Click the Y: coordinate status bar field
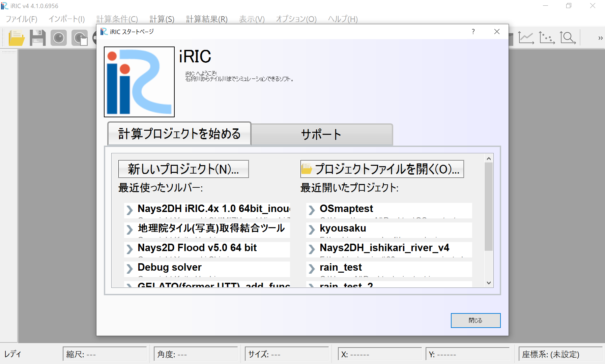Image resolution: width=605 pixels, height=364 pixels. coord(467,354)
